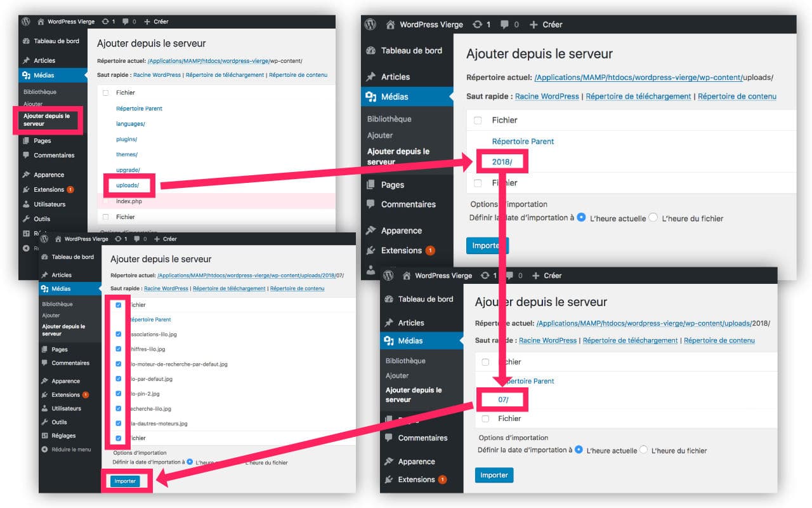Open Apparence via the paintbrush icon beside the 07/ listing
Image resolution: width=812 pixels, height=508 pixels.
coord(388,462)
